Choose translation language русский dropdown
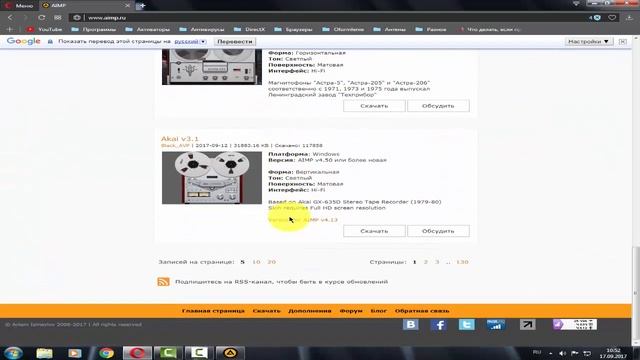The height and width of the screenshot is (360, 640). coord(190,42)
